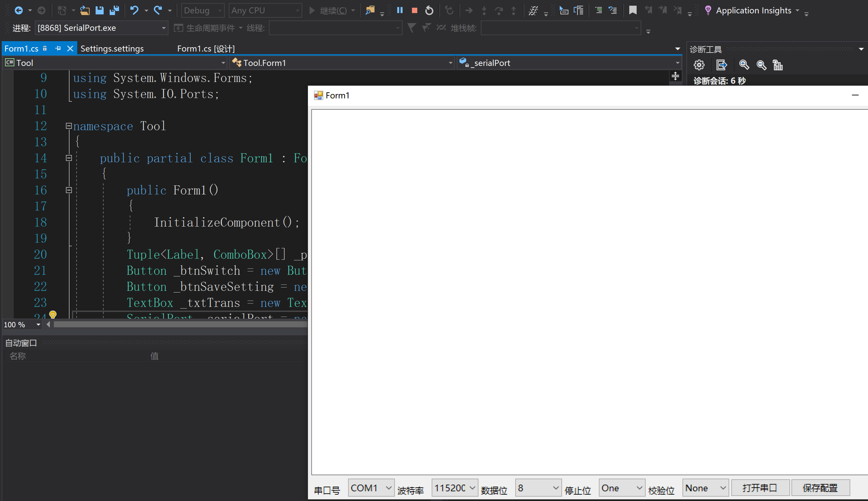Click zoom-in icon in Diagnostic Tools panel

tap(743, 65)
